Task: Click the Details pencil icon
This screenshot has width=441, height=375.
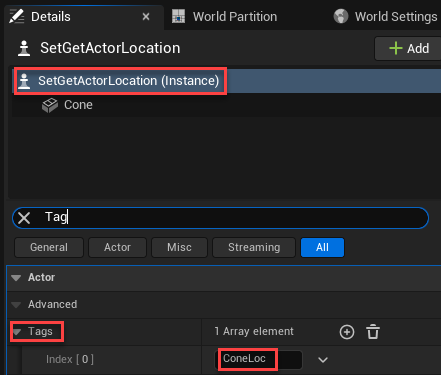Action: [x=17, y=16]
